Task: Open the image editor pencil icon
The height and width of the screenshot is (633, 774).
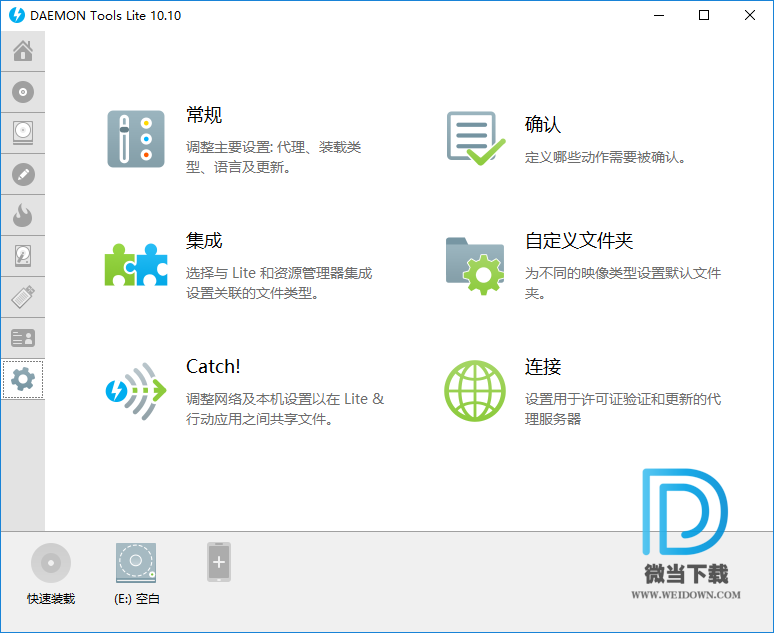Action: point(23,174)
